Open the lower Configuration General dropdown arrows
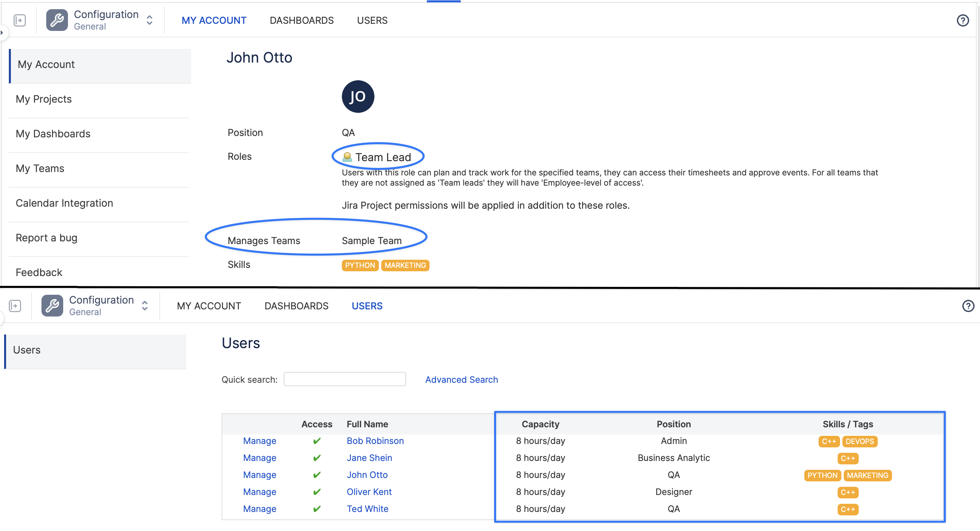Image resolution: width=980 pixels, height=531 pixels. tap(144, 306)
